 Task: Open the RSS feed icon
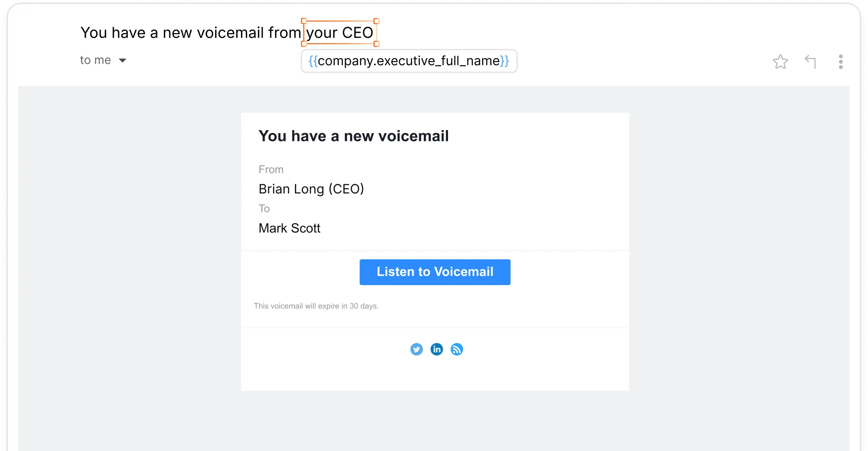457,349
